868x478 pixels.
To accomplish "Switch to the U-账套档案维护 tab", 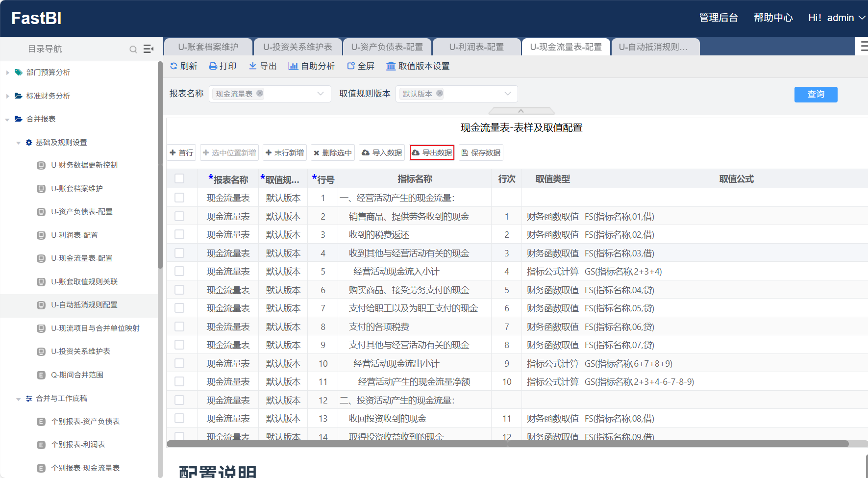I will coord(208,47).
